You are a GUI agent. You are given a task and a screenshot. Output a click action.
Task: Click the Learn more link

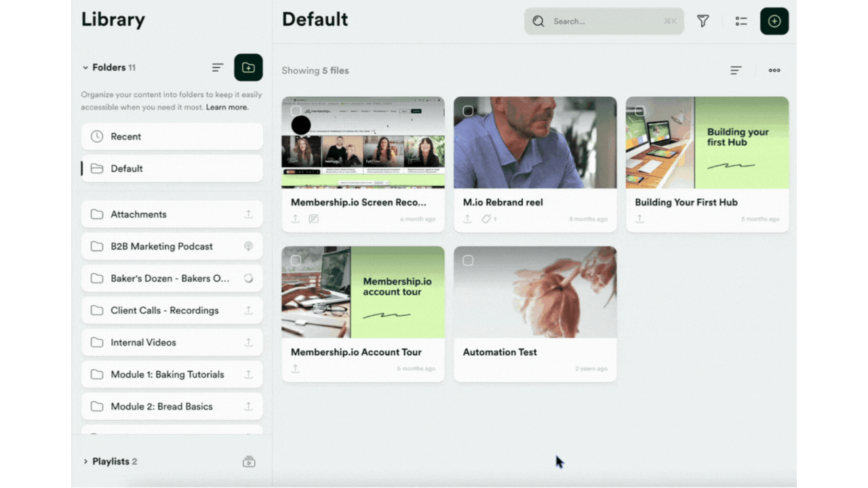pyautogui.click(x=227, y=107)
